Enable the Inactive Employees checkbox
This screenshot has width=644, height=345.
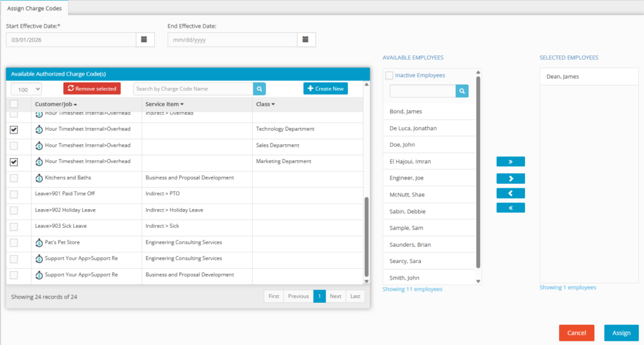coord(389,76)
